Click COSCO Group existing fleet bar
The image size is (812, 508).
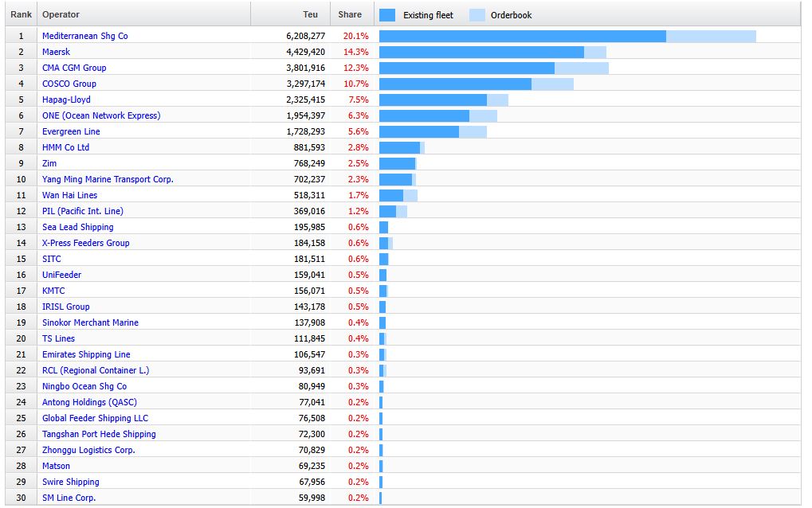point(455,84)
